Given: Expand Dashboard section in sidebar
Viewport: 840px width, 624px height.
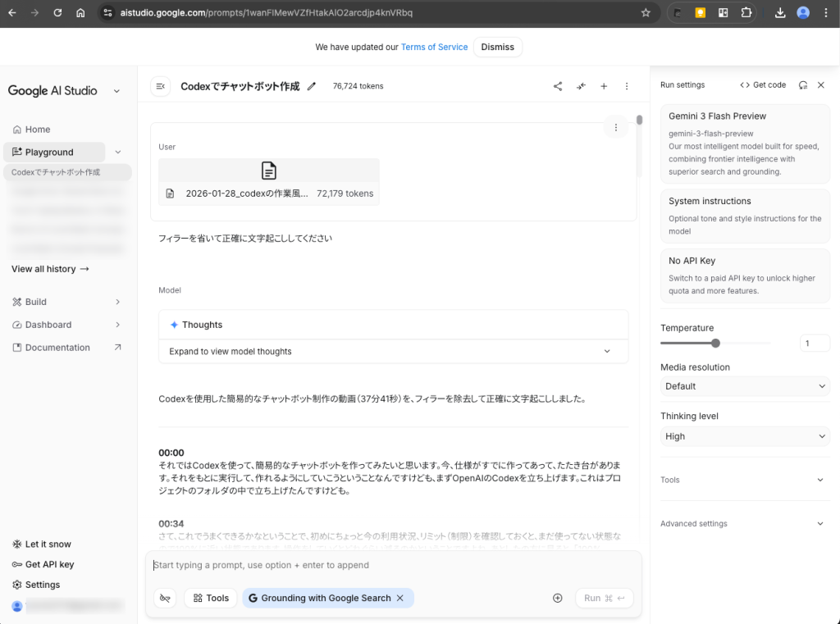Looking at the screenshot, I should coord(66,325).
